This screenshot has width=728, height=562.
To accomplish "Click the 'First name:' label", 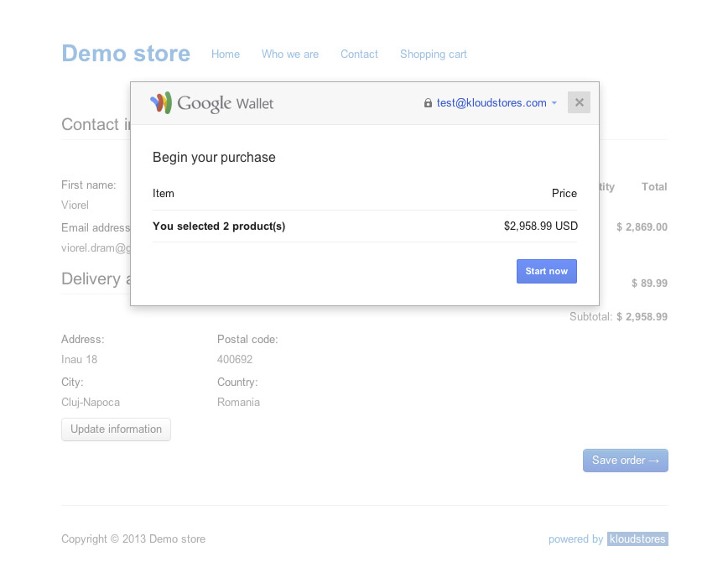I will 89,185.
